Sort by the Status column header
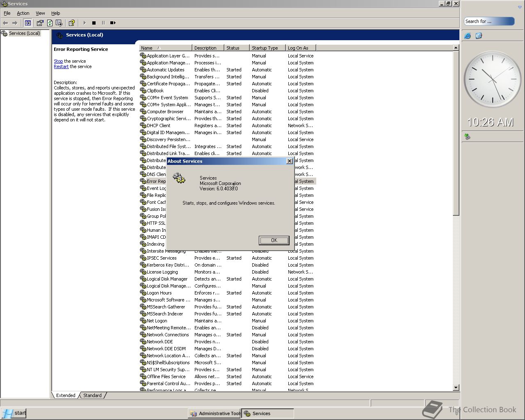 coord(237,48)
